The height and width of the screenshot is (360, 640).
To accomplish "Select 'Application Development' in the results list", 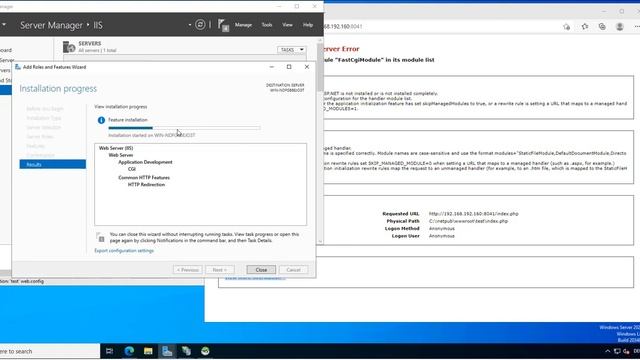I will [x=145, y=162].
